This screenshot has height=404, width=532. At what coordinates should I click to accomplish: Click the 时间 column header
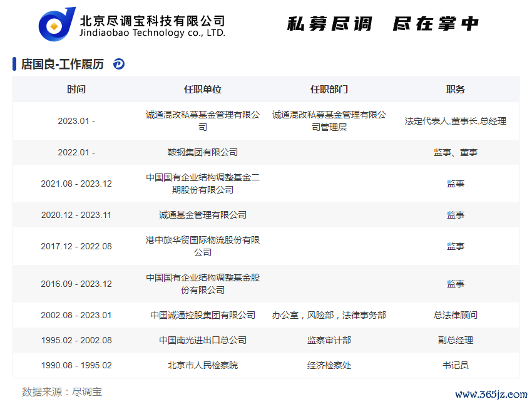click(76, 90)
